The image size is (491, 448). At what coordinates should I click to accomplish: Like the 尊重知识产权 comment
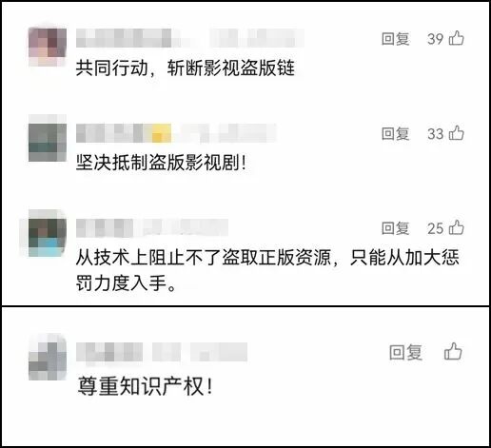tap(453, 351)
